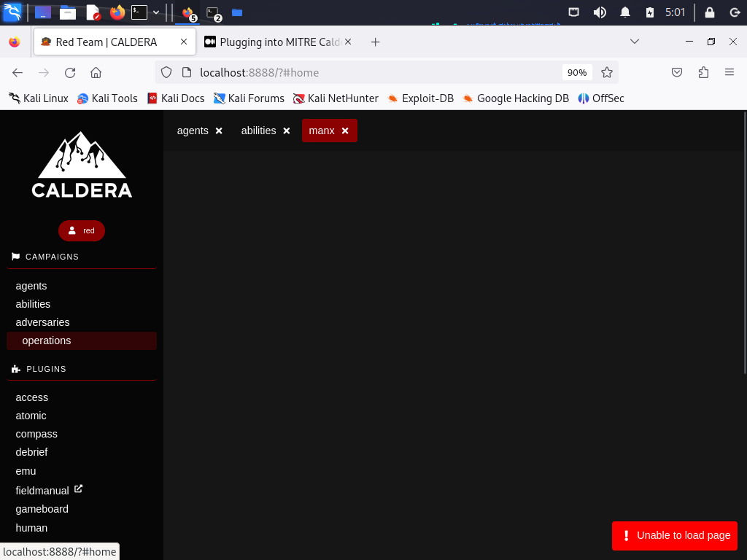This screenshot has height=560, width=747.
Task: Click the volume icon in the system tray
Action: click(x=600, y=12)
